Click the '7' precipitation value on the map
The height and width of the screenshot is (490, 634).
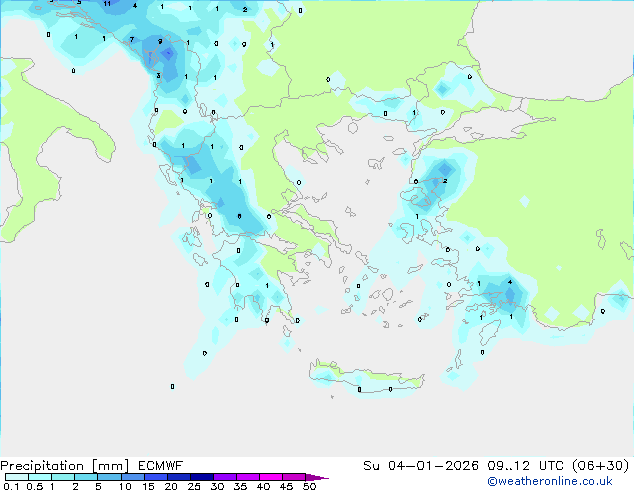coord(132,39)
